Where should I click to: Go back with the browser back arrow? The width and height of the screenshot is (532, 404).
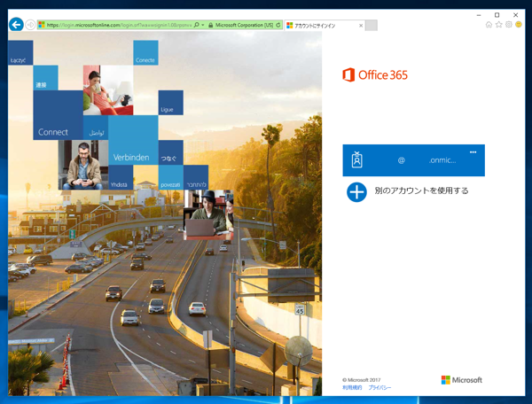click(16, 25)
